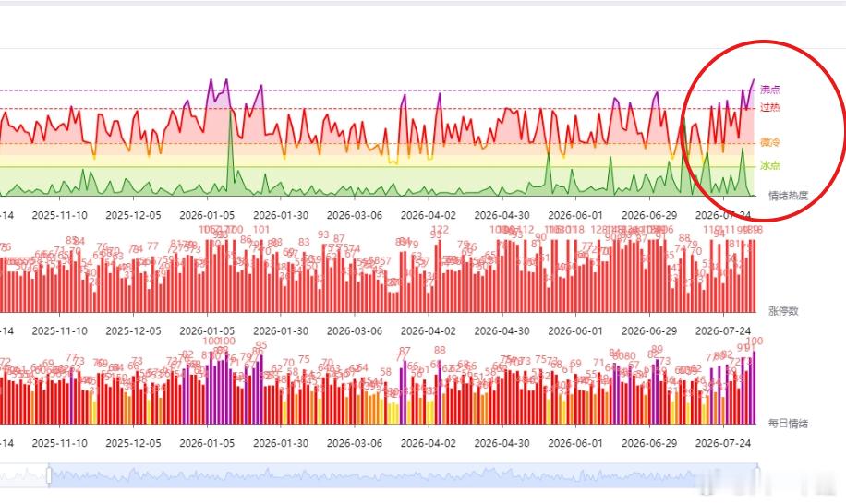
Task: Click 2026-06-29 date under the 情绪热度 chart
Action: pos(649,215)
